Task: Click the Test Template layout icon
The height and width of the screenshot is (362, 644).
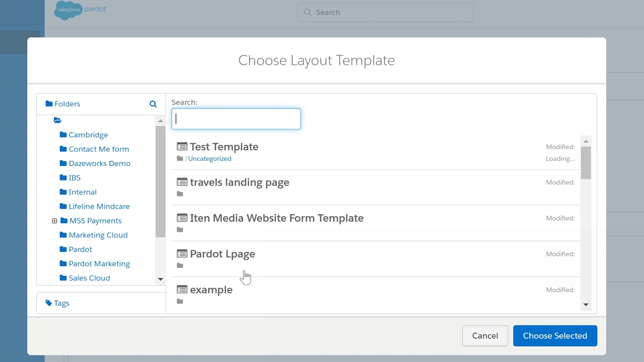Action: point(182,147)
